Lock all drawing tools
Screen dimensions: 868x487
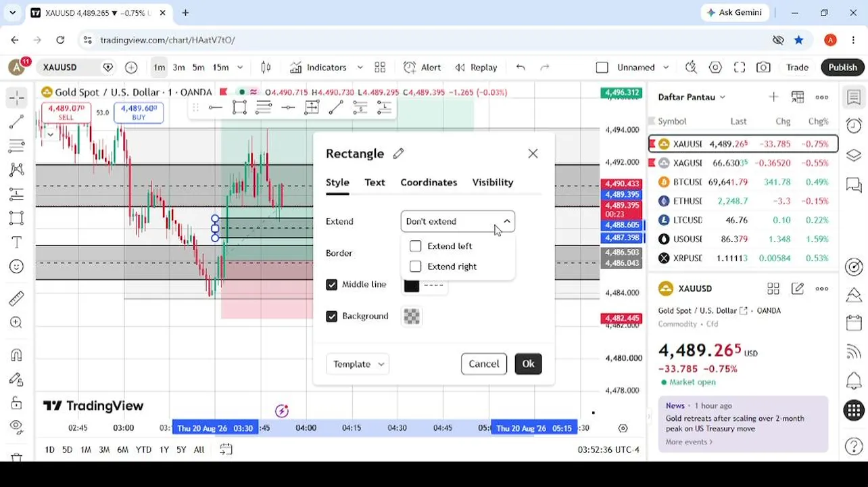[x=17, y=403]
